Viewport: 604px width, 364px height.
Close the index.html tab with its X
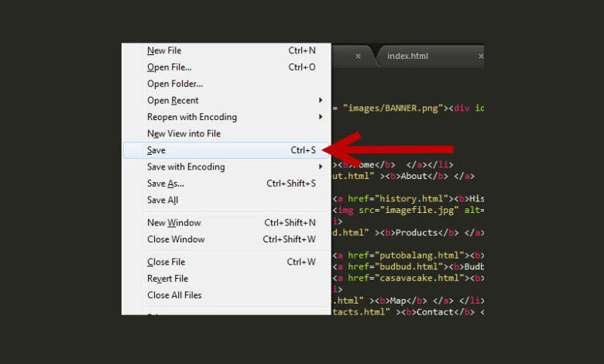tap(480, 56)
